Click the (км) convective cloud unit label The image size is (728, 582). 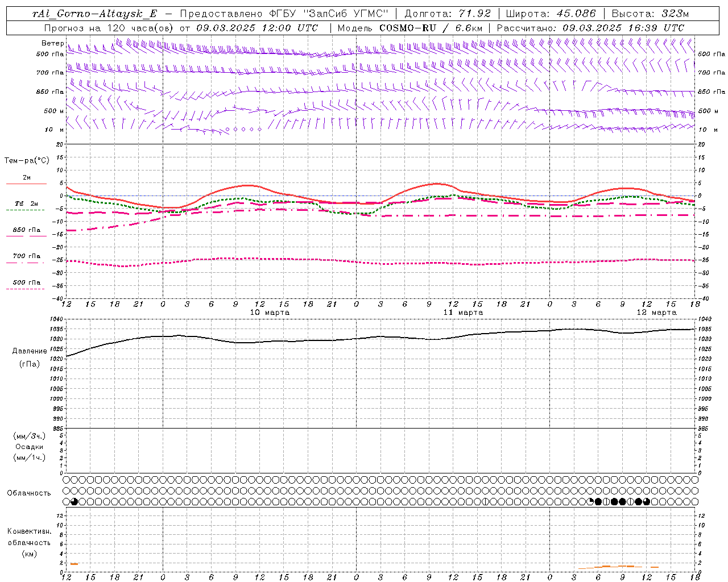(x=30, y=554)
